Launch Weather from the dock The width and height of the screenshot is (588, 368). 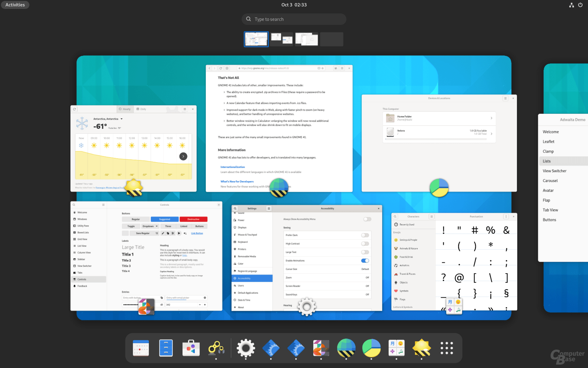[422, 348]
